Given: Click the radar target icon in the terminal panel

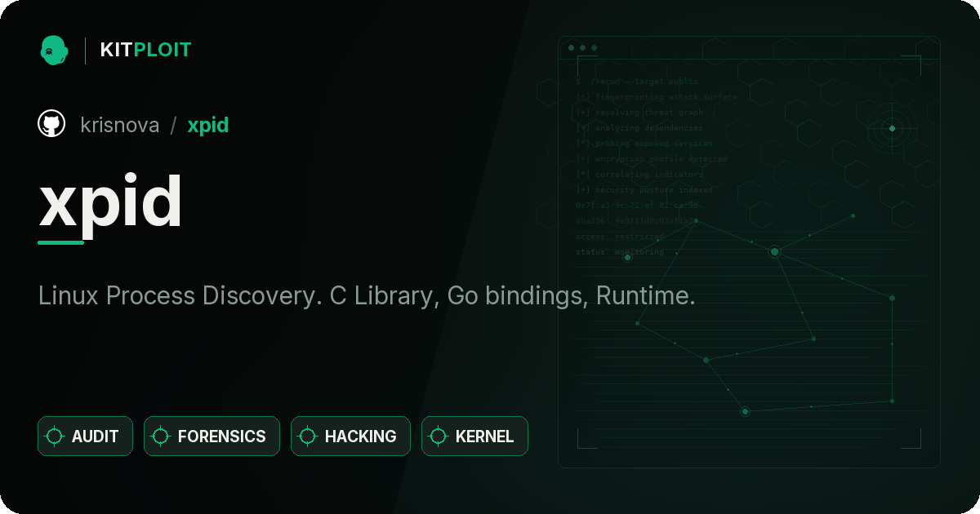Looking at the screenshot, I should click(x=892, y=128).
